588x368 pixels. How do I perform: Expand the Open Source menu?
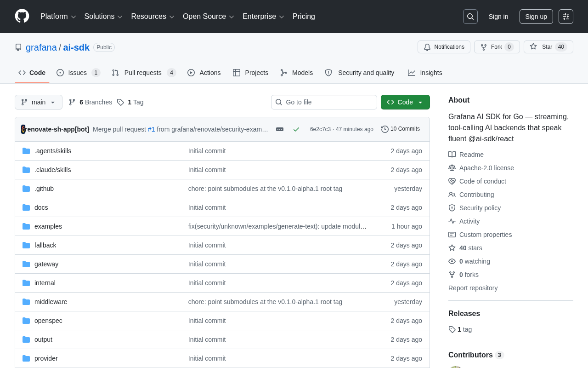coord(209,17)
